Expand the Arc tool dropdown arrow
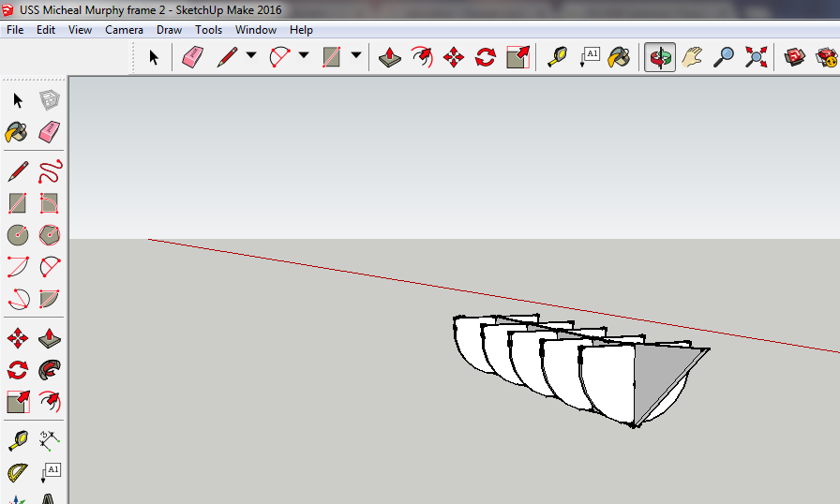Screen dimensions: 840x504 303,55
